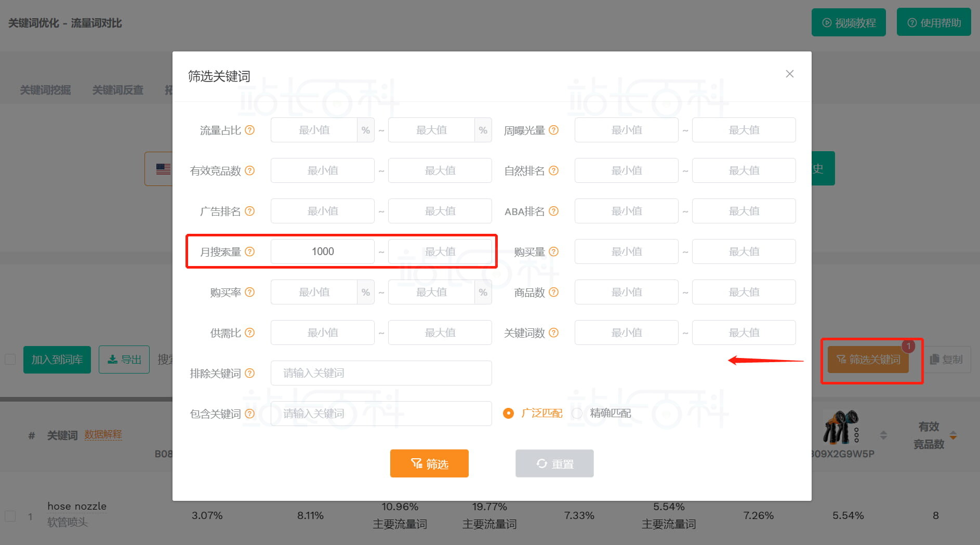This screenshot has width=980, height=545.
Task: Focus the 关键词数 maximum field
Action: click(744, 333)
